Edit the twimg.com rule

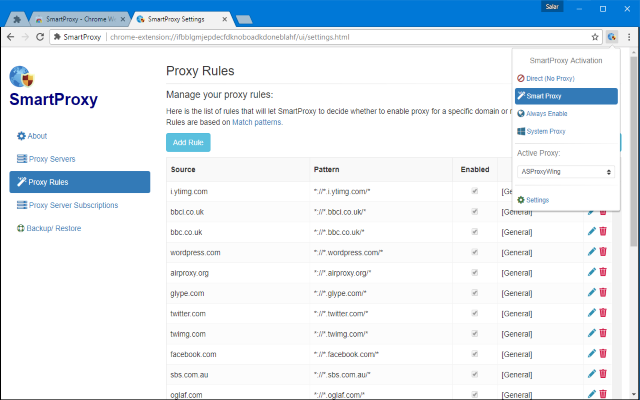[591, 333]
